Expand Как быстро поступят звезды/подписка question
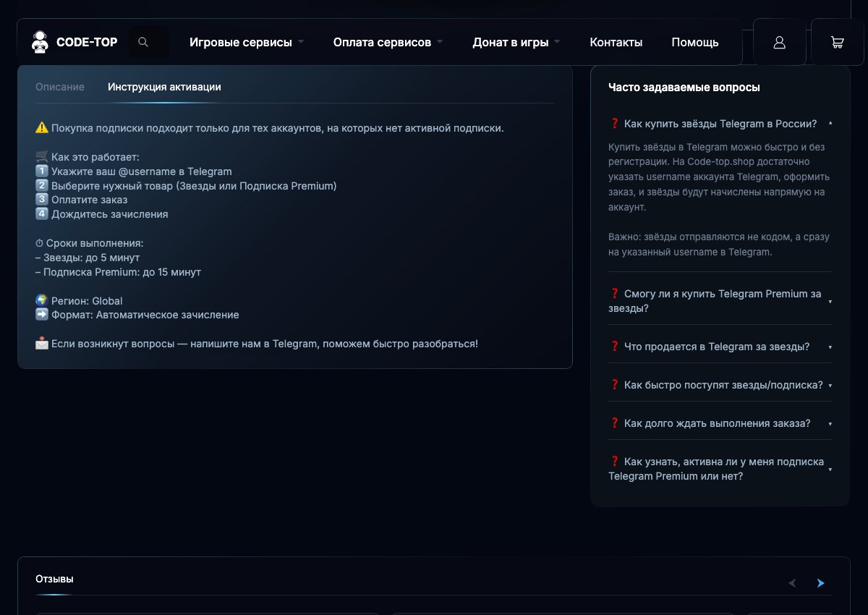The height and width of the screenshot is (615, 868). click(720, 385)
